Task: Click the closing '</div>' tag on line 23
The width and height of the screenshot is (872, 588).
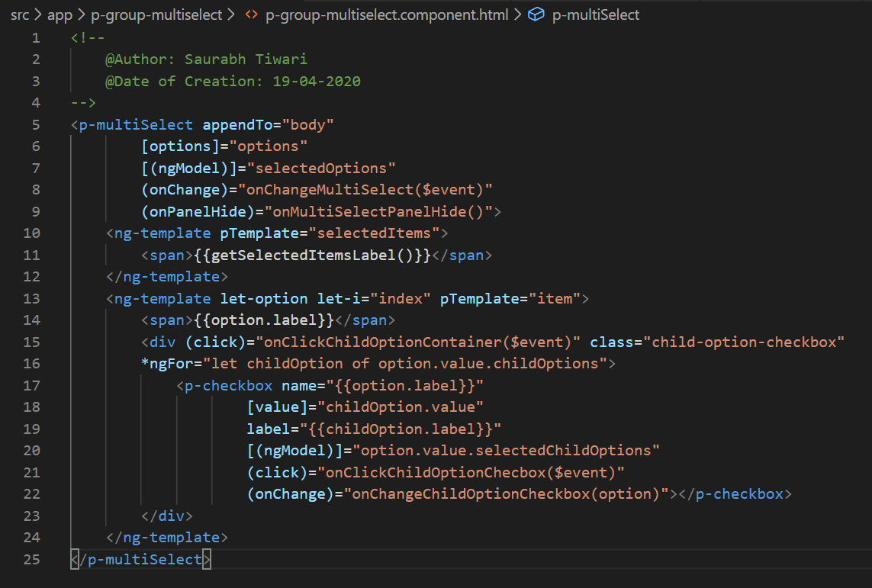Action: (x=167, y=516)
